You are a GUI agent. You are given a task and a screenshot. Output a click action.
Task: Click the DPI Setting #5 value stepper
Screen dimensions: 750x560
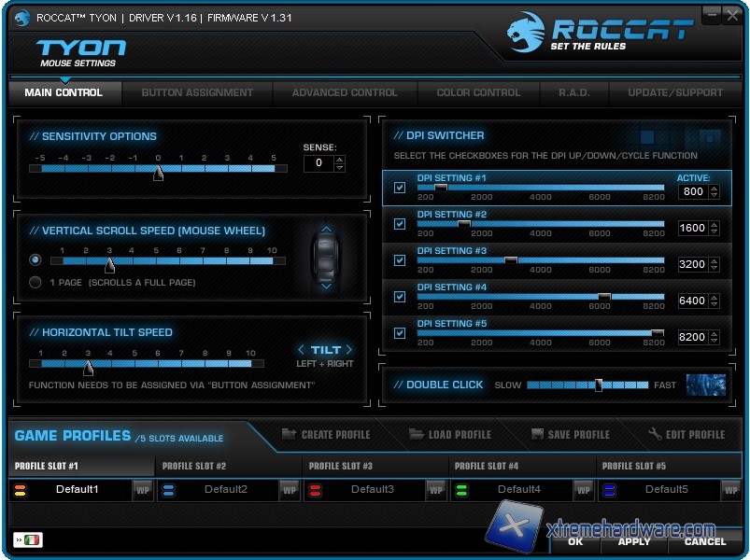click(x=714, y=337)
